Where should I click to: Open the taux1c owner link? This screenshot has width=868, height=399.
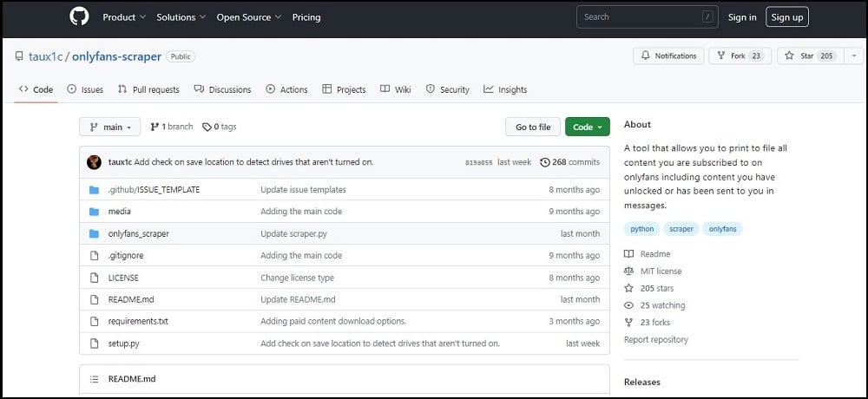click(45, 56)
